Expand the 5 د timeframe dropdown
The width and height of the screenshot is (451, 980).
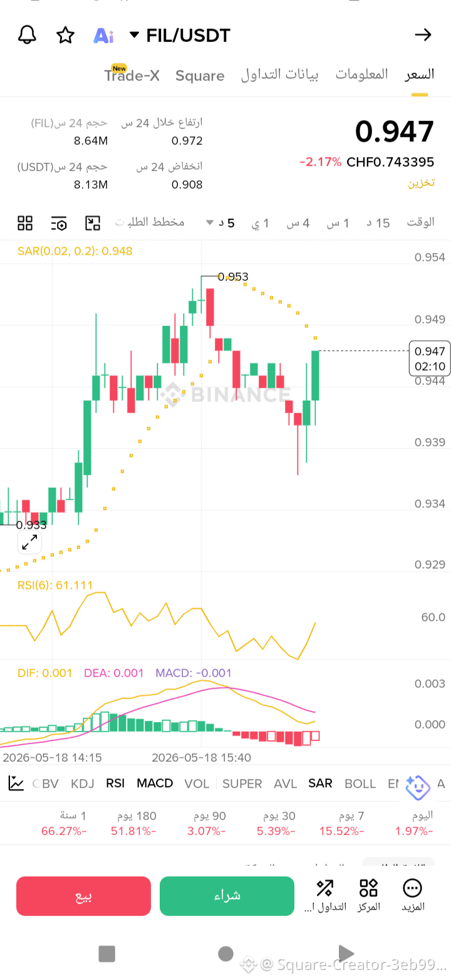219,223
